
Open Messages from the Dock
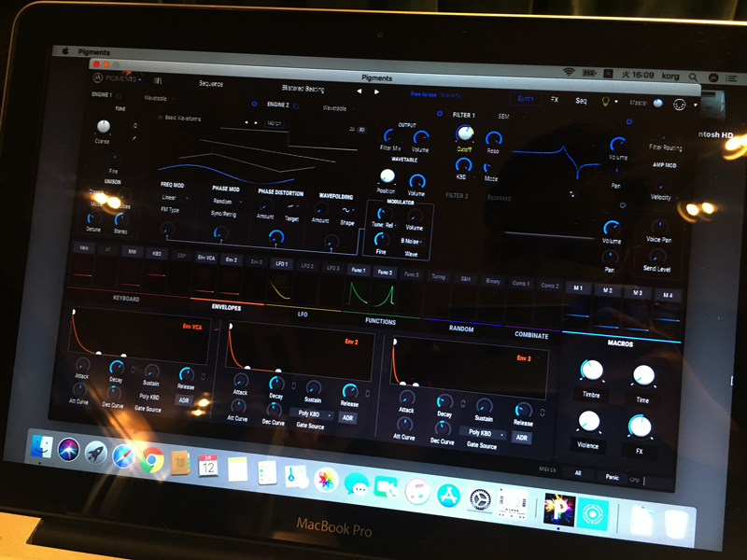[357, 484]
